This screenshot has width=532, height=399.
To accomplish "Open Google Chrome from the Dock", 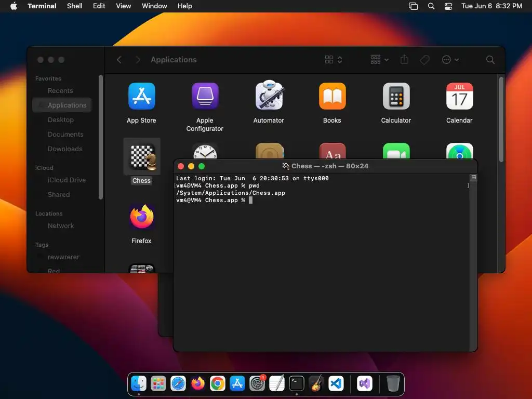I will click(x=218, y=383).
